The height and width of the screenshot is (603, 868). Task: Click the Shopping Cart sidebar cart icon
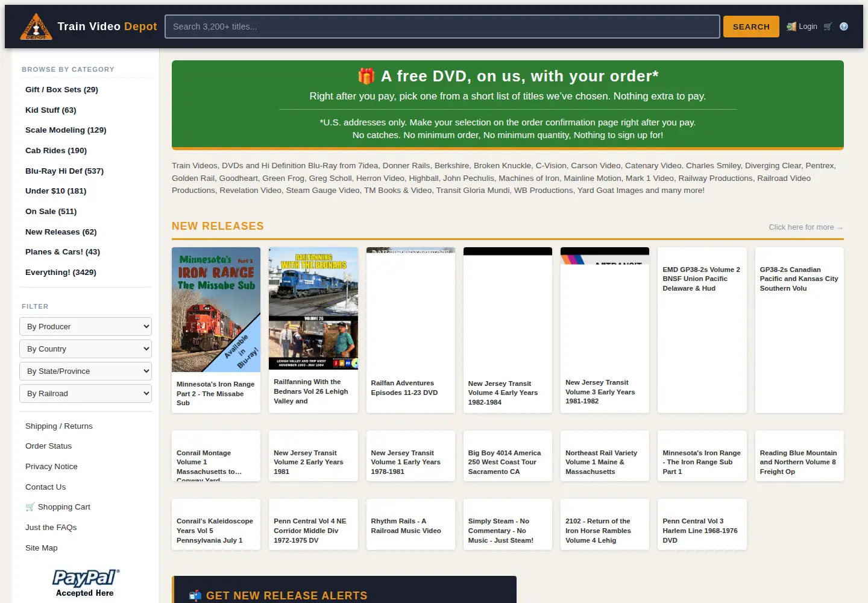[30, 507]
